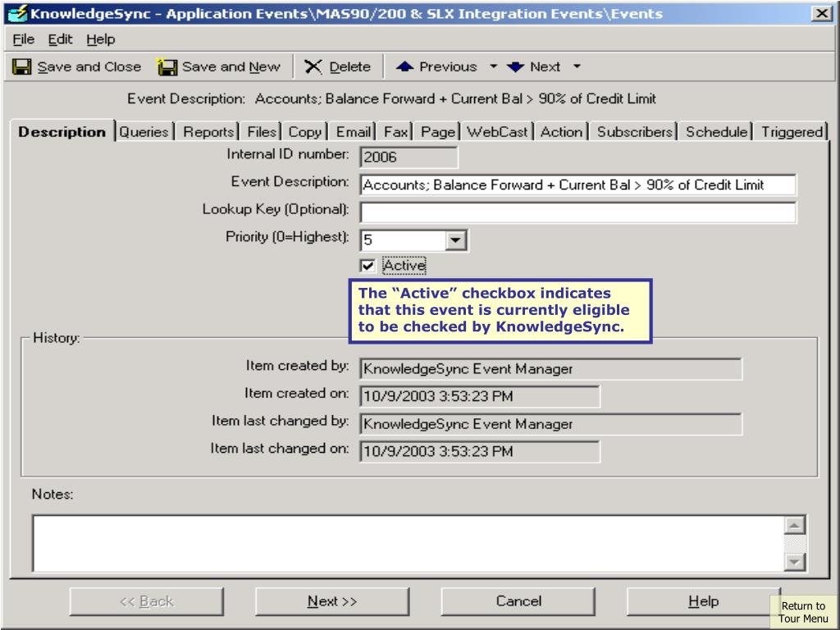This screenshot has width=840, height=630.
Task: Switch to the Copy tab
Action: tap(305, 132)
